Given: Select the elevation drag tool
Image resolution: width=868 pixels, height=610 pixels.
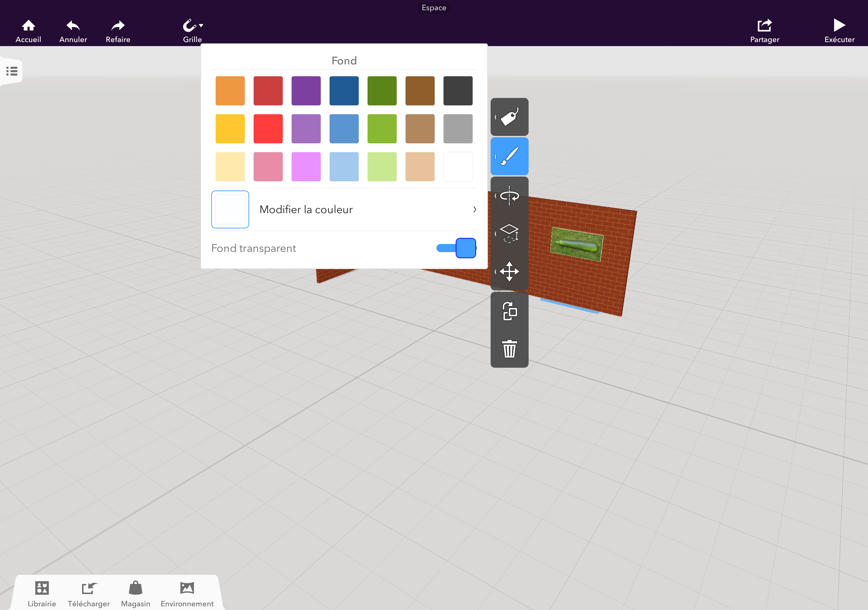Looking at the screenshot, I should point(509,233).
